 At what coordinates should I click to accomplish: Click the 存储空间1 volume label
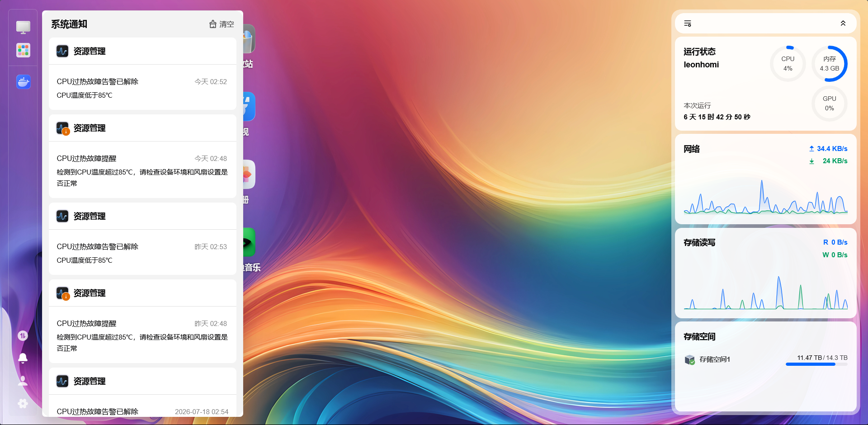715,359
